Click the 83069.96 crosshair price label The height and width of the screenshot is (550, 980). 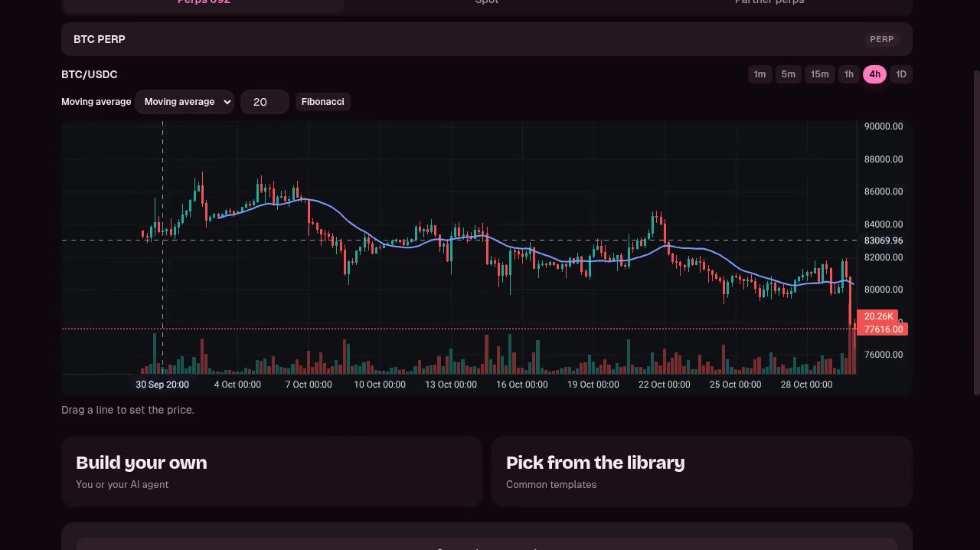coord(883,241)
